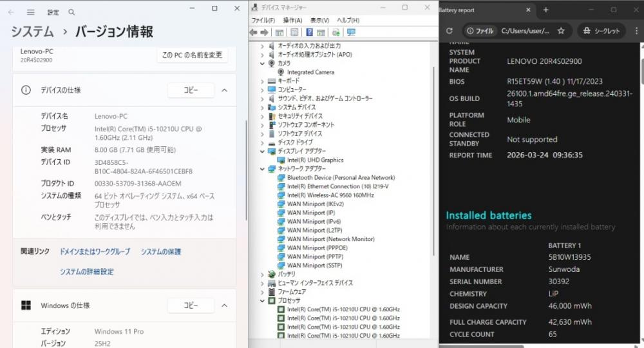This screenshot has height=348, width=644.
Task: Click the Installed batteries heading
Action: pyautogui.click(x=489, y=215)
